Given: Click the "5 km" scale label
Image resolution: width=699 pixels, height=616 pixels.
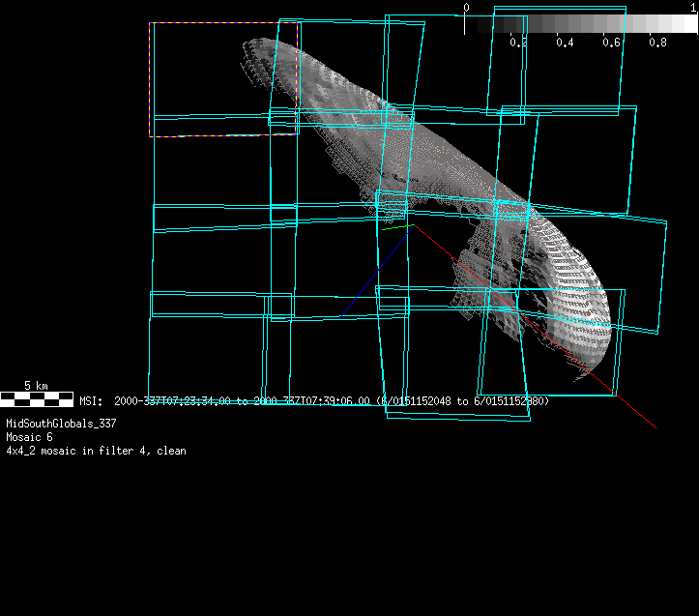Looking at the screenshot, I should [36, 386].
